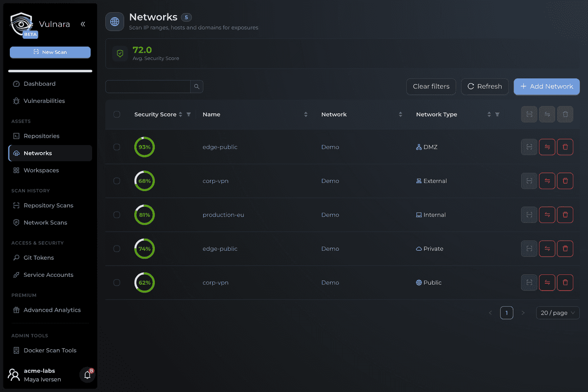This screenshot has height=392, width=588.
Task: Click the shield icon next to 72.0
Action: pyautogui.click(x=120, y=53)
